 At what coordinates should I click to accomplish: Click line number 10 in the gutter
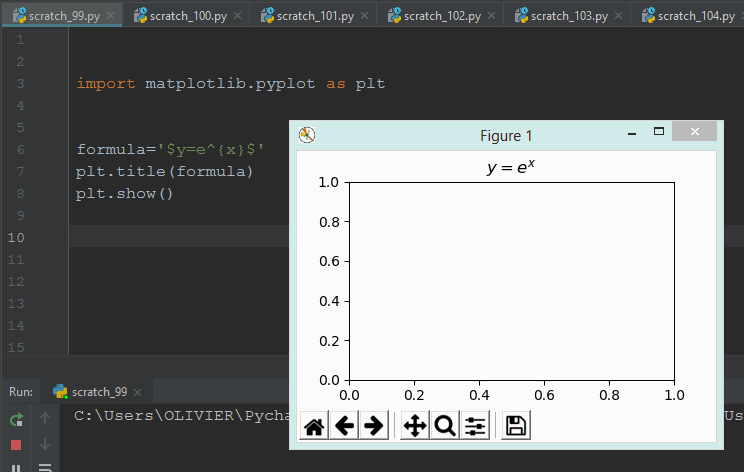click(16, 238)
